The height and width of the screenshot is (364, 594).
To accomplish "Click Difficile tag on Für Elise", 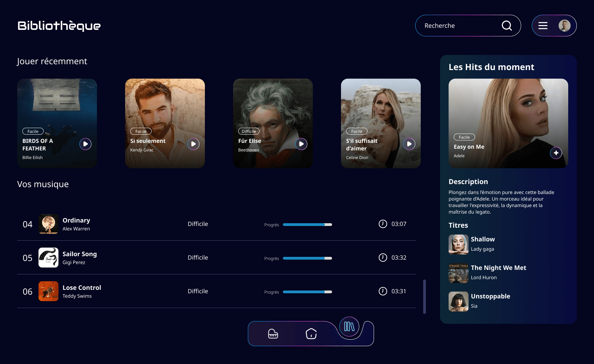I will [x=249, y=131].
